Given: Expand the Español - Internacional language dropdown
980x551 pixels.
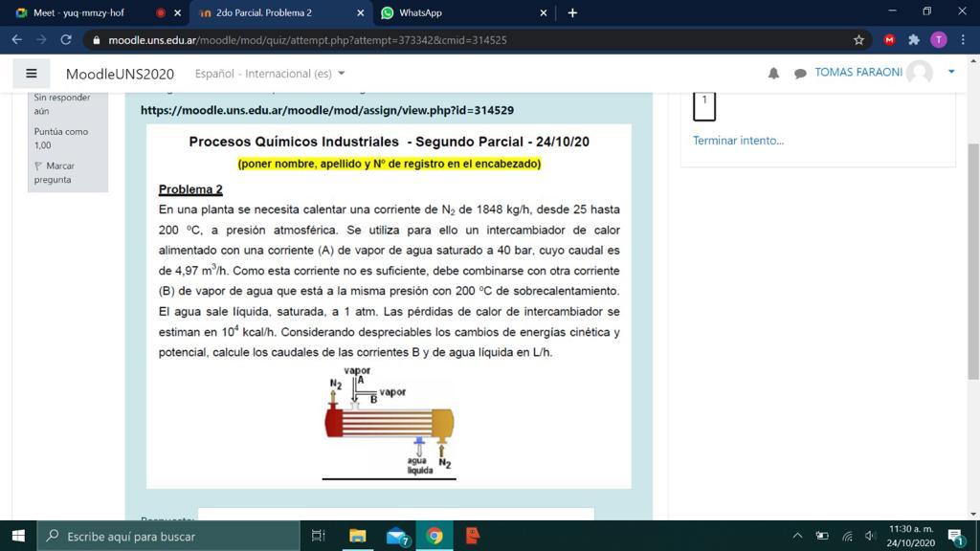Looking at the screenshot, I should pyautogui.click(x=270, y=74).
